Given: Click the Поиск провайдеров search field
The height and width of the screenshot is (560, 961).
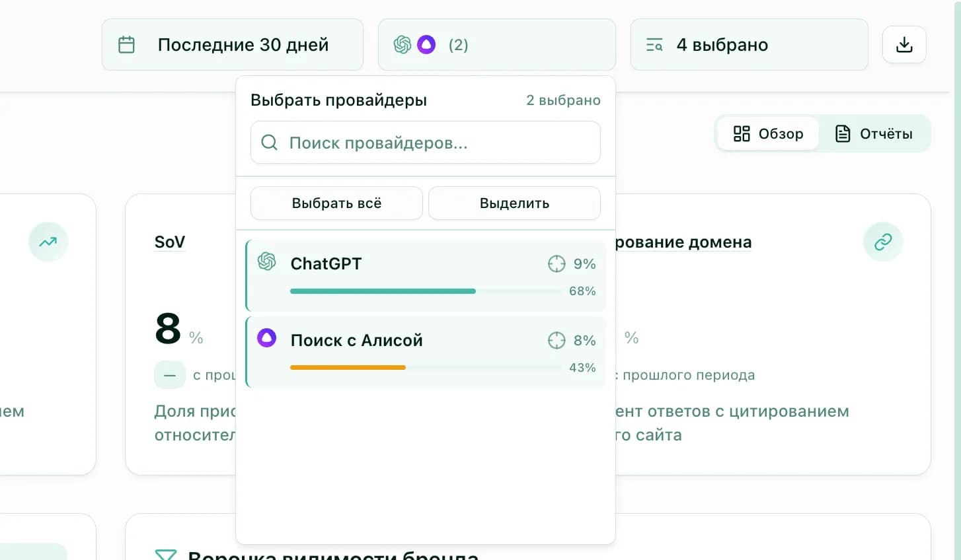Looking at the screenshot, I should (x=425, y=142).
